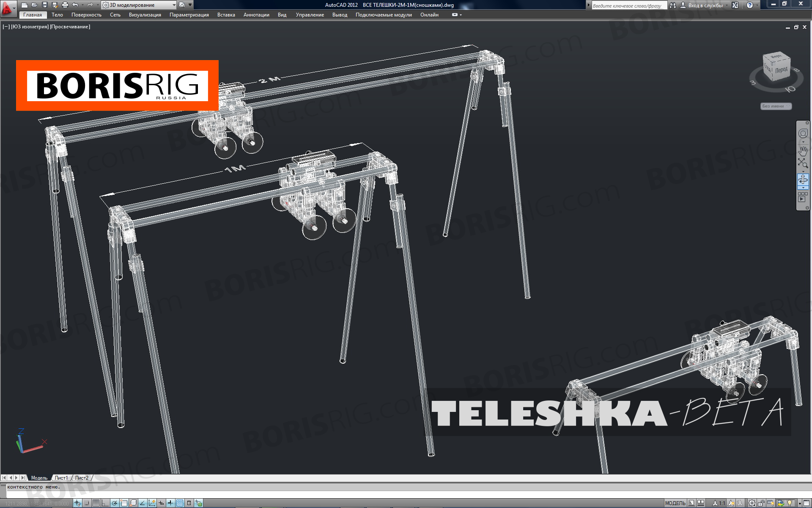
Task: Click the Workspace Switching gear in the status bar
Action: (x=752, y=503)
